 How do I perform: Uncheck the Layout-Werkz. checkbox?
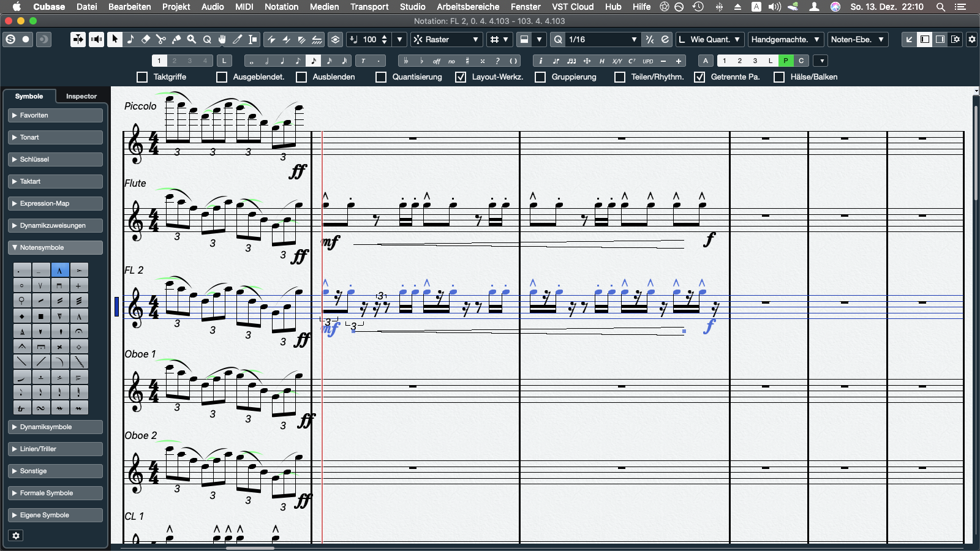pos(461,77)
